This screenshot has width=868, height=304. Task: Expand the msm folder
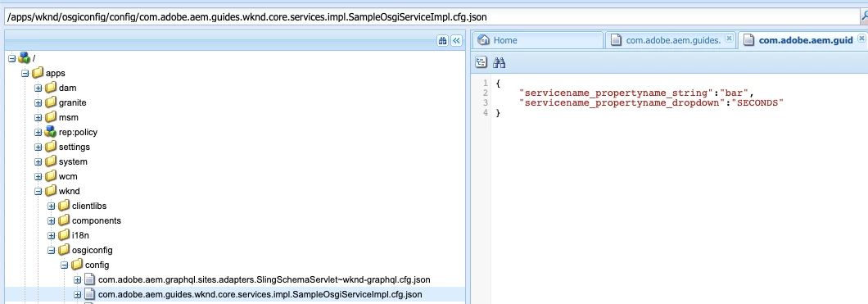(x=38, y=117)
